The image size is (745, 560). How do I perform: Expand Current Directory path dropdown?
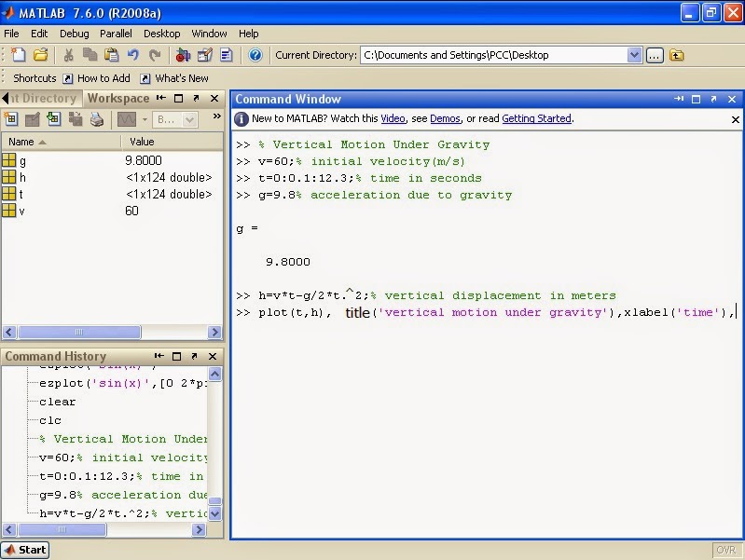coord(634,55)
